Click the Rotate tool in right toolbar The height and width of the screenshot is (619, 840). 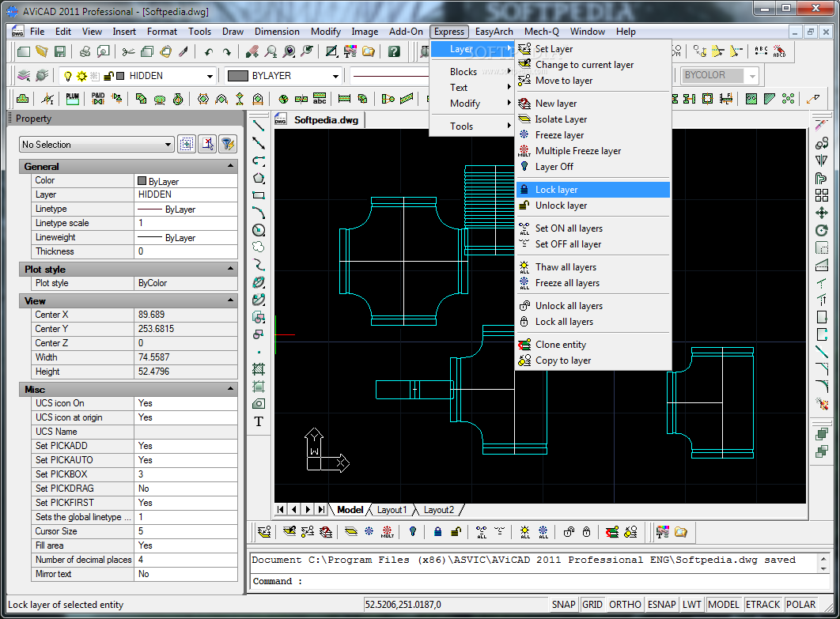(x=821, y=231)
